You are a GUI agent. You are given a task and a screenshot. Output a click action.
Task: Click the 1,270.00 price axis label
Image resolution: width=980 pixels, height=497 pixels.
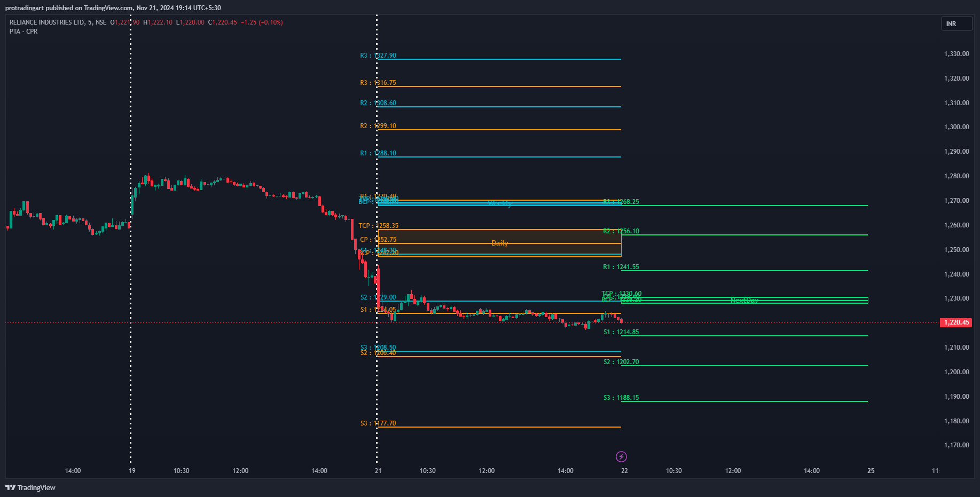point(957,201)
